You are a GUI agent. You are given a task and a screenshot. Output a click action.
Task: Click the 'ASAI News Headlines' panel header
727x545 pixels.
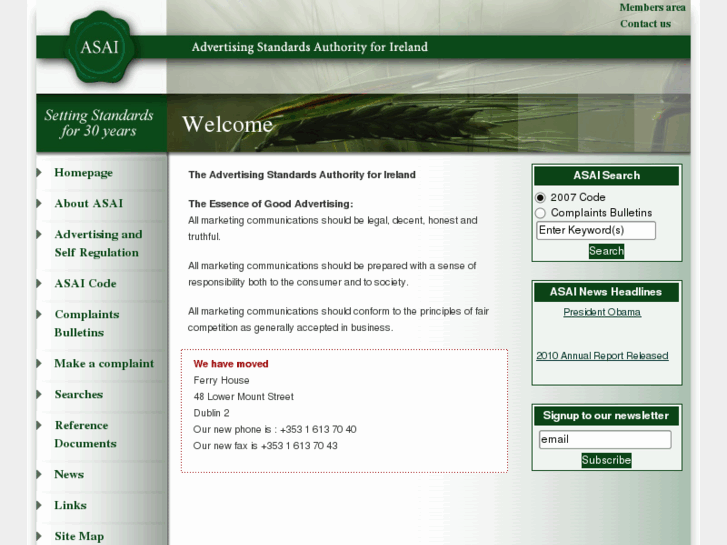click(606, 292)
